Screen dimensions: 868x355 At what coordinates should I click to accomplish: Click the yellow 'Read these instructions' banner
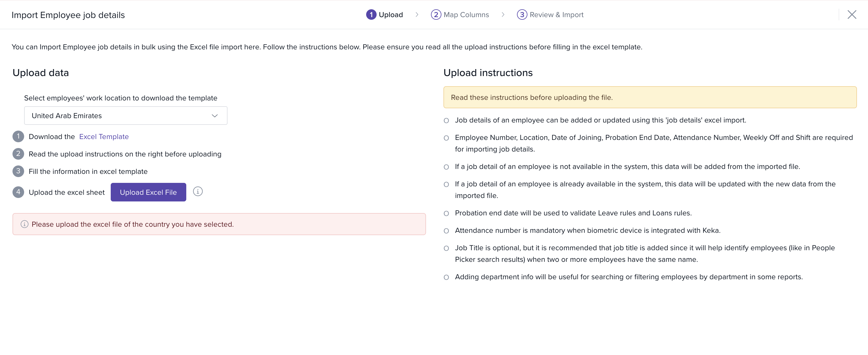650,97
